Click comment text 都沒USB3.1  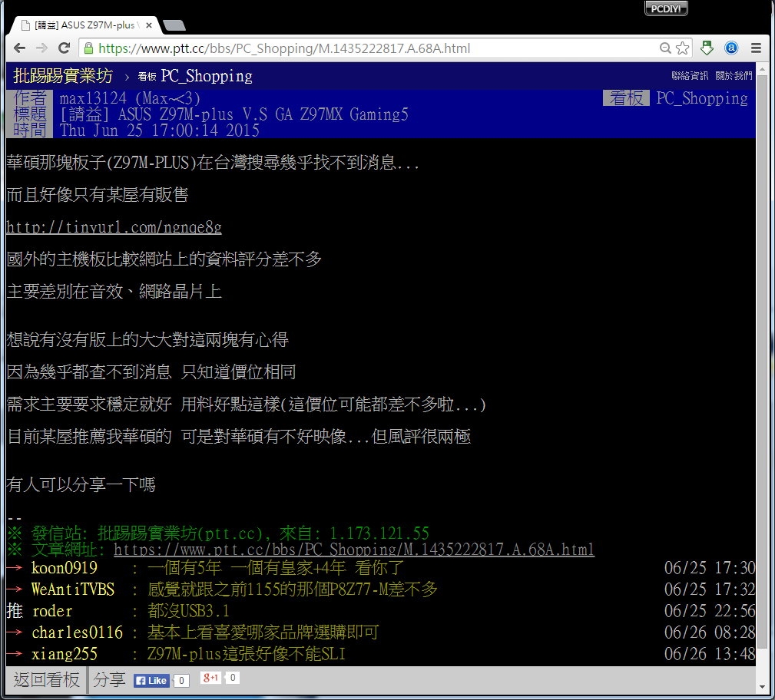[x=188, y=611]
